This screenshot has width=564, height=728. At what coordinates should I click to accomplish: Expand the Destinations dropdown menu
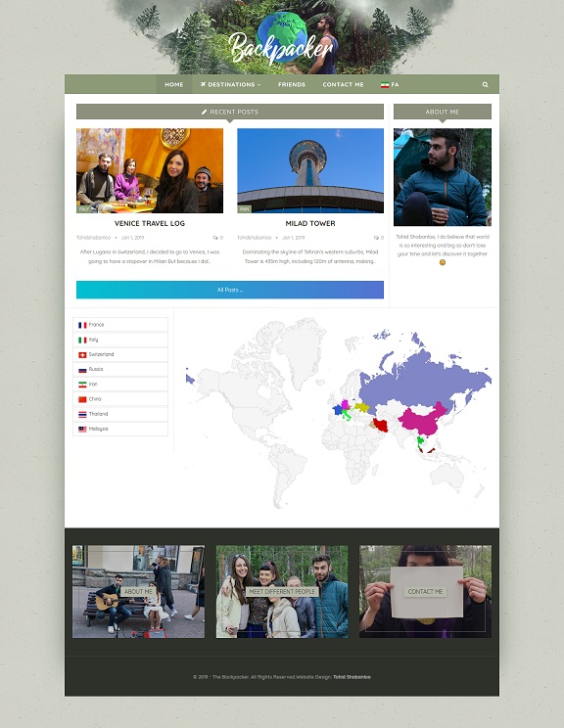[231, 84]
